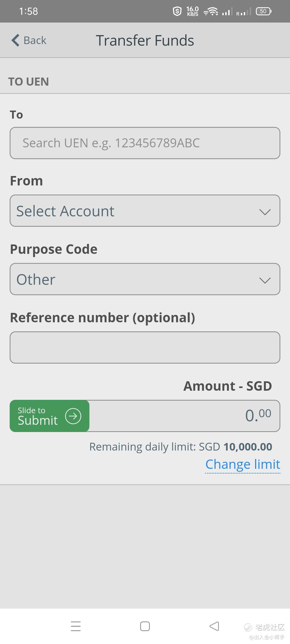Open the Change limit link

click(243, 464)
